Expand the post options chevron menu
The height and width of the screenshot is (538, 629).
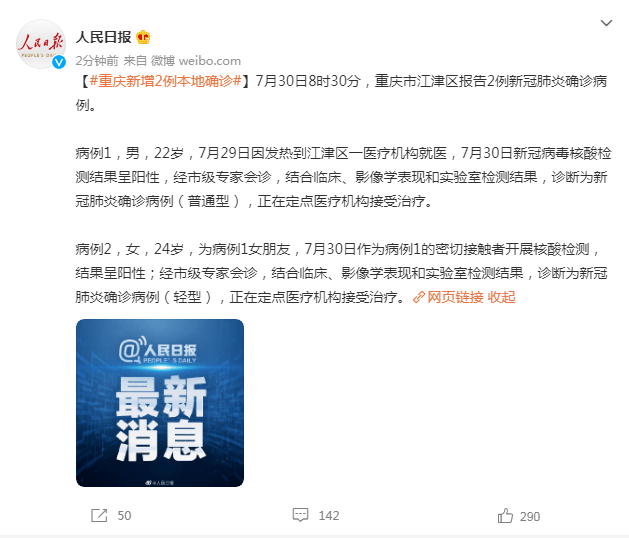coord(606,23)
